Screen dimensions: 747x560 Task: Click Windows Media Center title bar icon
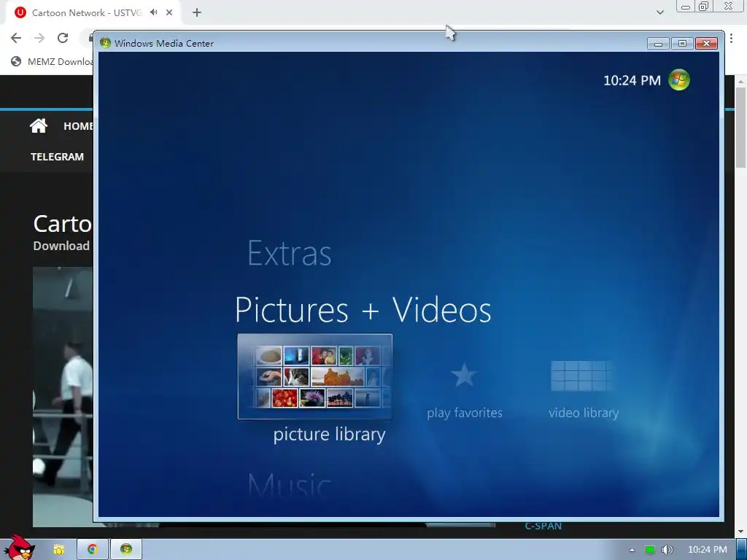[x=105, y=43]
